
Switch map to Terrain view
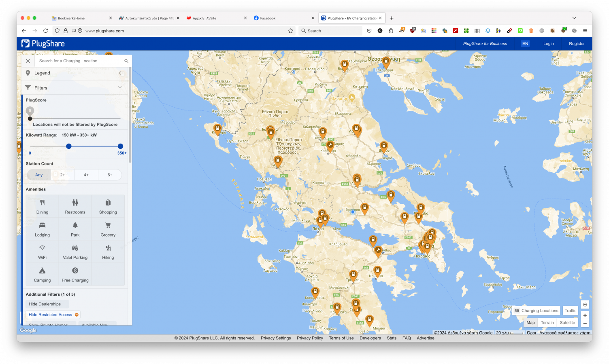tap(547, 323)
